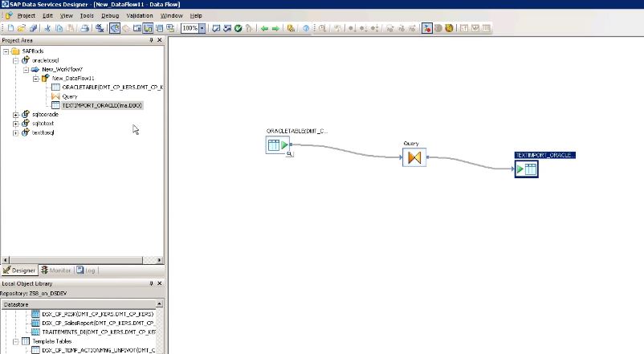Click the Copy toolbar icon

tap(59, 28)
